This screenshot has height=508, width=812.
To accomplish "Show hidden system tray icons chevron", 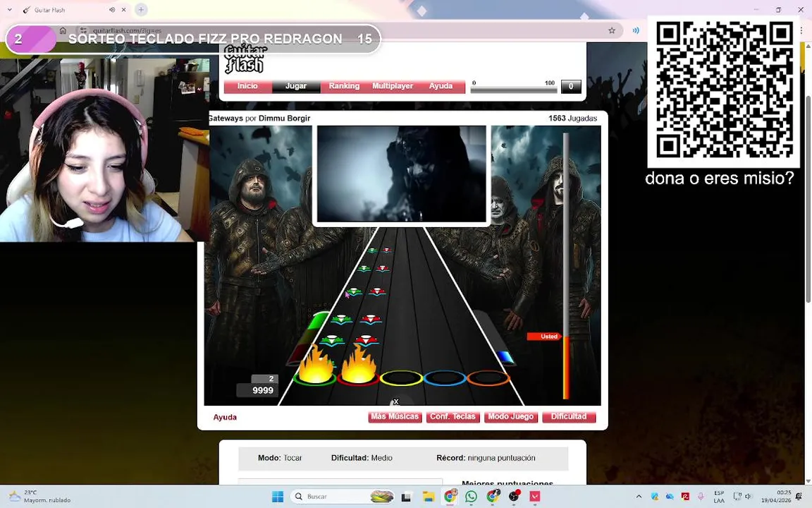I will click(639, 497).
